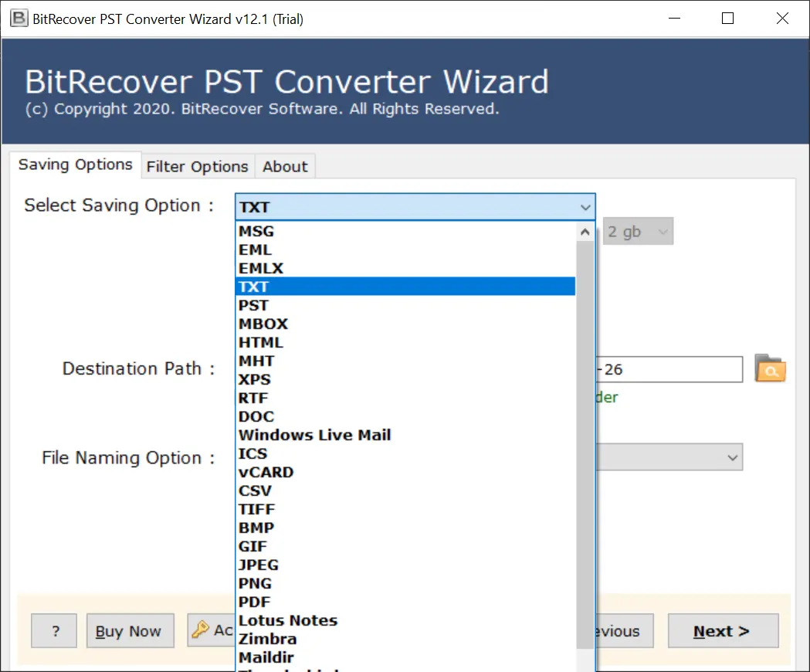Click the Buy Now button
This screenshot has width=810, height=672.
click(130, 631)
